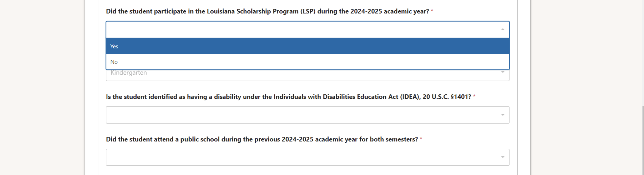
Task: Click the scrollbar track above the thumb
Action: (x=643, y=50)
